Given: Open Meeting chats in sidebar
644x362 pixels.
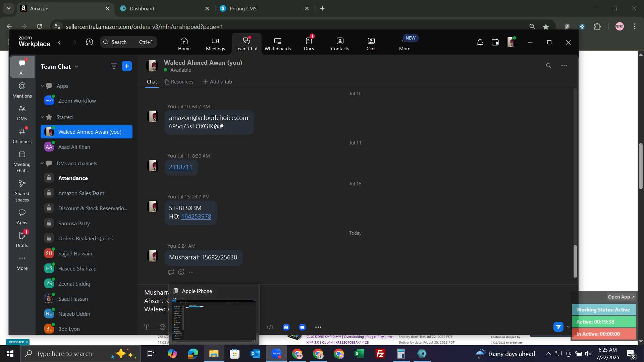Looking at the screenshot, I should [22, 162].
